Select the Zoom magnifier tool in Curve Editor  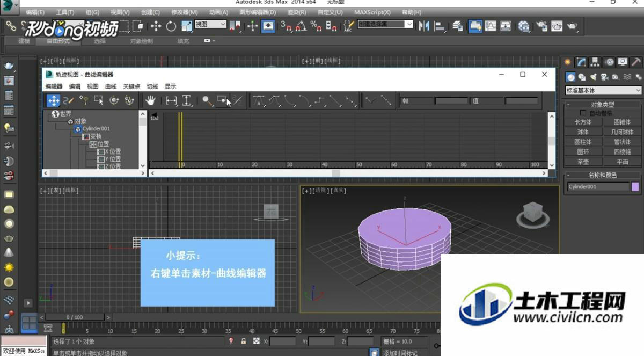click(x=207, y=100)
